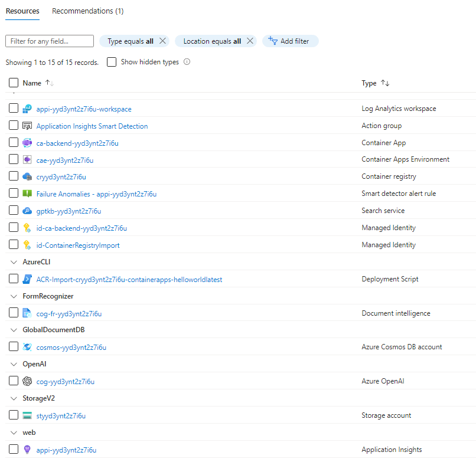Tick the select-all checkbox in the Name header
476x462 pixels.
click(14, 83)
